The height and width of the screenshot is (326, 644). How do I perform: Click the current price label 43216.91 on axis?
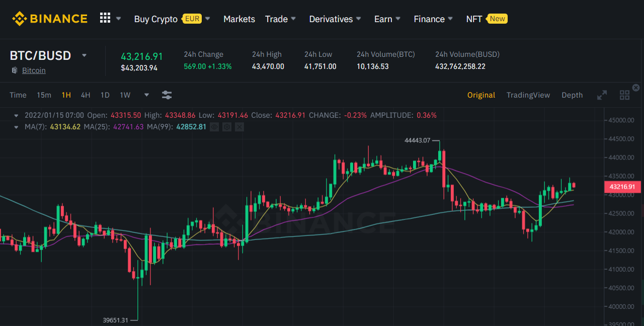(x=622, y=187)
